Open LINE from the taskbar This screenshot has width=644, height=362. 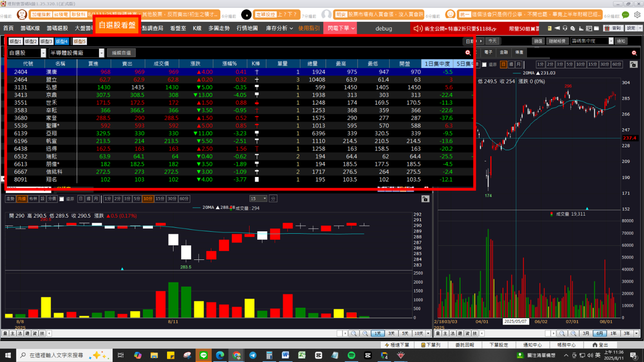click(x=204, y=355)
